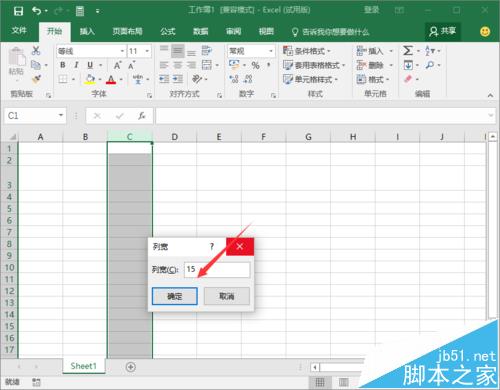Image resolution: width=500 pixels, height=390 pixels.
Task: Add a new sheet with plus icon
Action: point(131,367)
